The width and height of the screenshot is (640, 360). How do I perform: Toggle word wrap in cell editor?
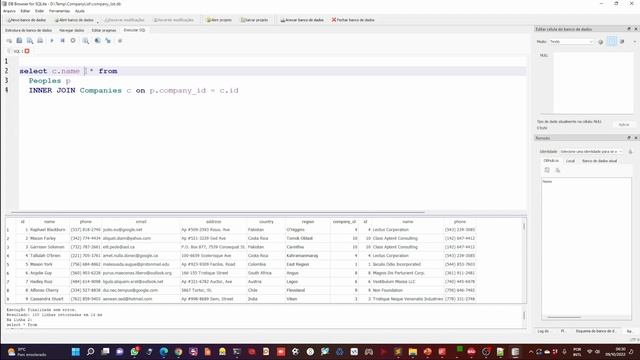[x=611, y=42]
